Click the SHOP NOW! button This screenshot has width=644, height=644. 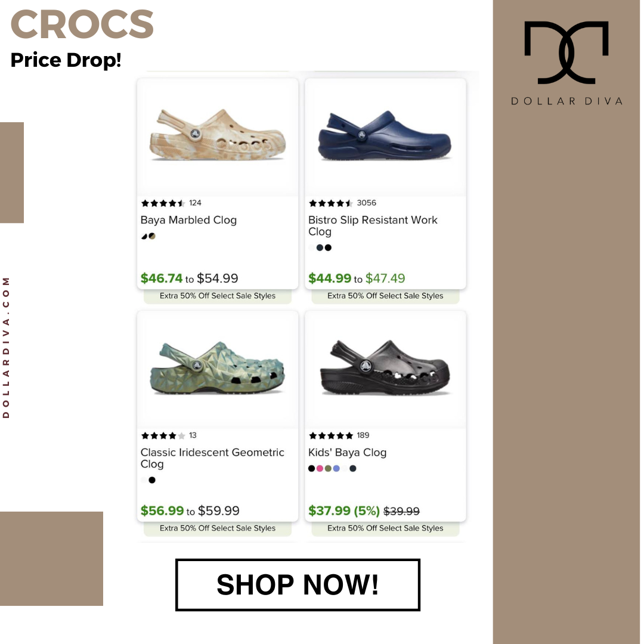tap(298, 584)
